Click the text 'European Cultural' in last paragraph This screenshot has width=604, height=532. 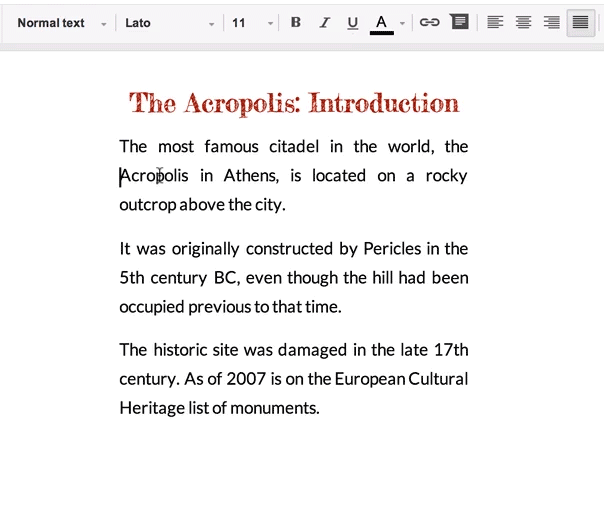401,379
